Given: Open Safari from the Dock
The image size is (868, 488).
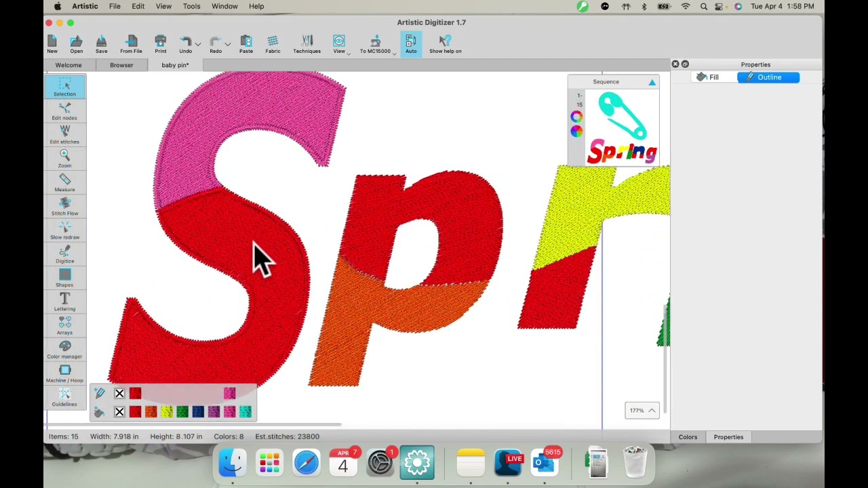Looking at the screenshot, I should (x=307, y=463).
